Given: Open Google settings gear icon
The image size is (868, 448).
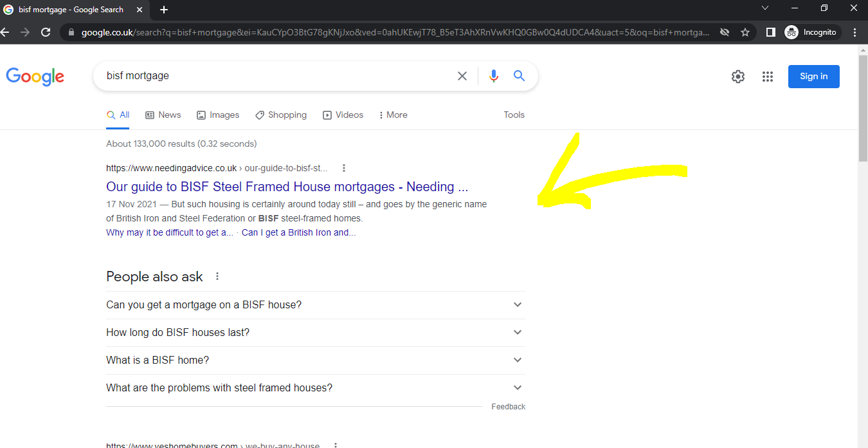Looking at the screenshot, I should [x=737, y=77].
